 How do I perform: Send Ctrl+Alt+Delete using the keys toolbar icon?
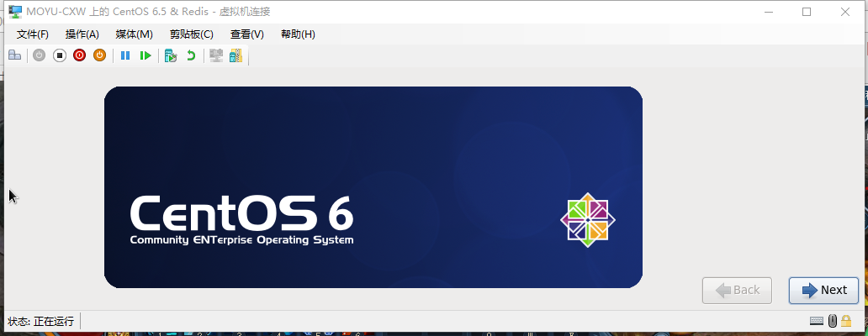click(15, 55)
